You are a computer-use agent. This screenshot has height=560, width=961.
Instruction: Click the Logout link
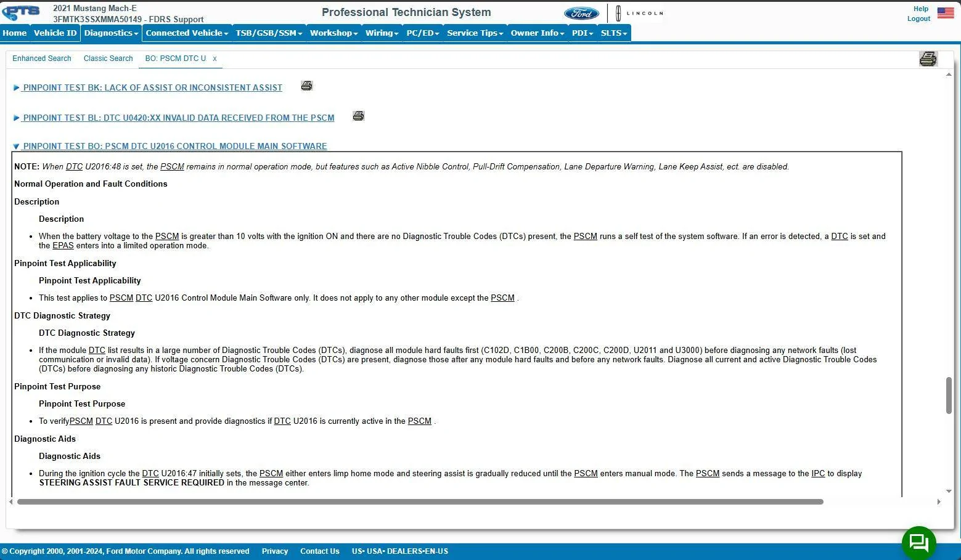click(x=918, y=18)
